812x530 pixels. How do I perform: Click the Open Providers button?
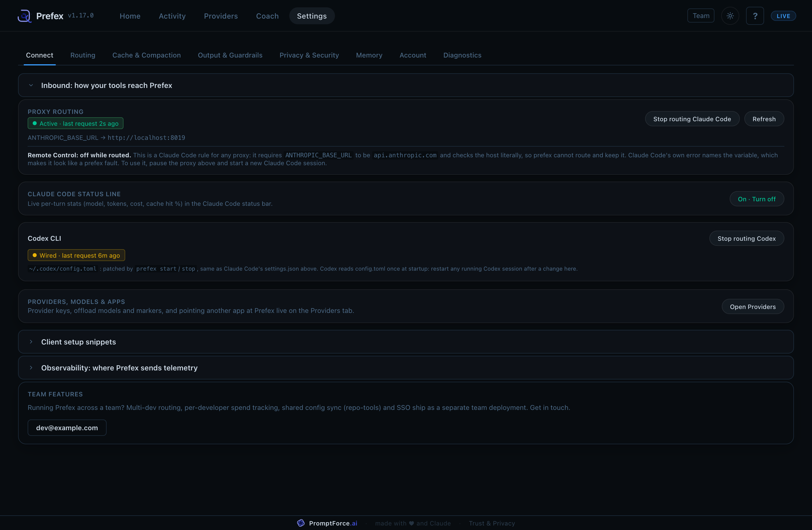[753, 307]
